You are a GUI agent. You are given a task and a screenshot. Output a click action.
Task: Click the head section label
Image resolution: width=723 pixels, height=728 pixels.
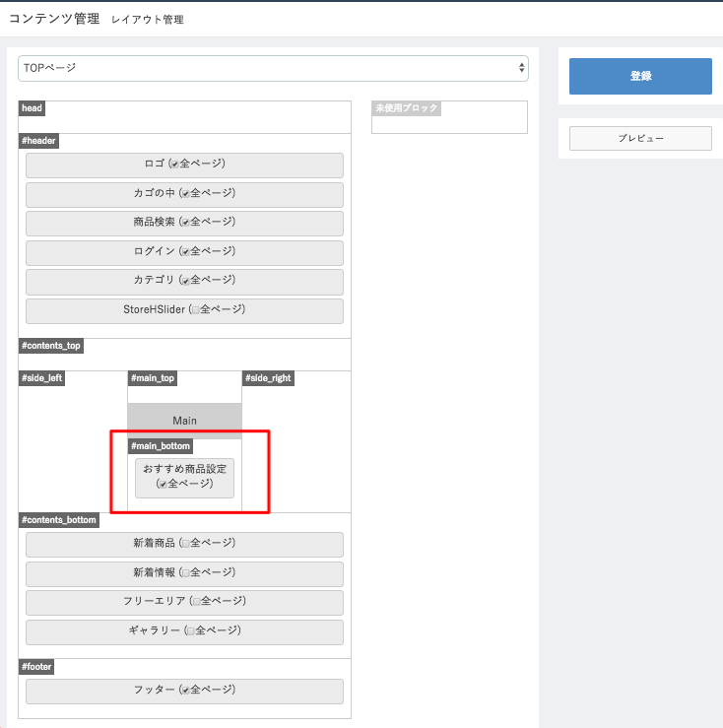[32, 108]
